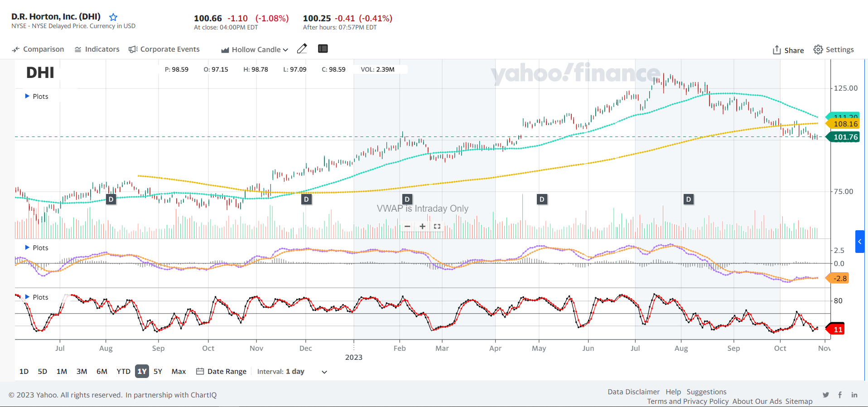Click the after hours price 100.25
Image resolution: width=868 pixels, height=407 pixels.
tap(317, 18)
